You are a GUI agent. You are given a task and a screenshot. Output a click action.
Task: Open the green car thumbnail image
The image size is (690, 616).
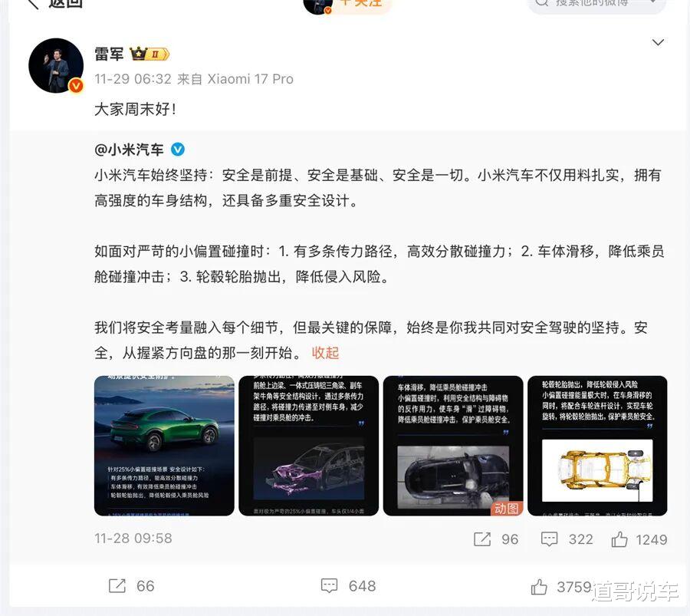[x=164, y=446]
